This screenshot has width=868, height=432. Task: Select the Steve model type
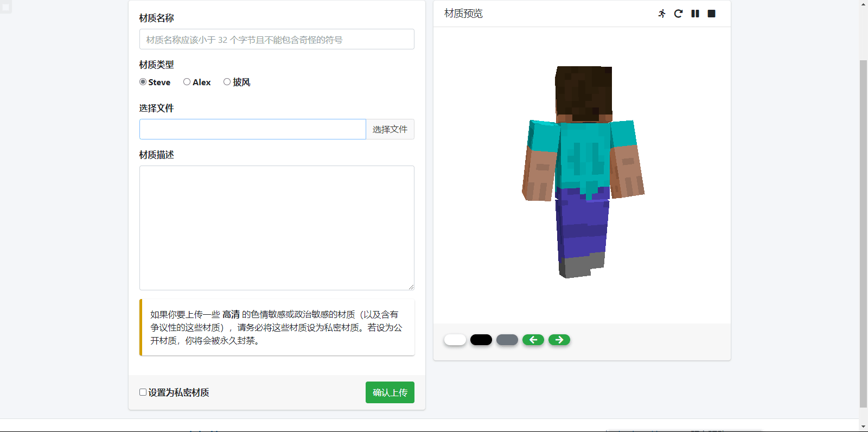point(143,82)
